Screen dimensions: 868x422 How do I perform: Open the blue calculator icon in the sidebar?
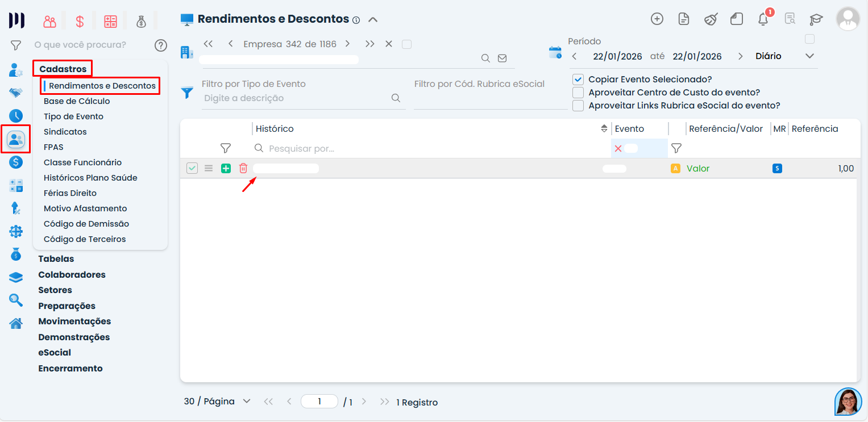pos(16,186)
